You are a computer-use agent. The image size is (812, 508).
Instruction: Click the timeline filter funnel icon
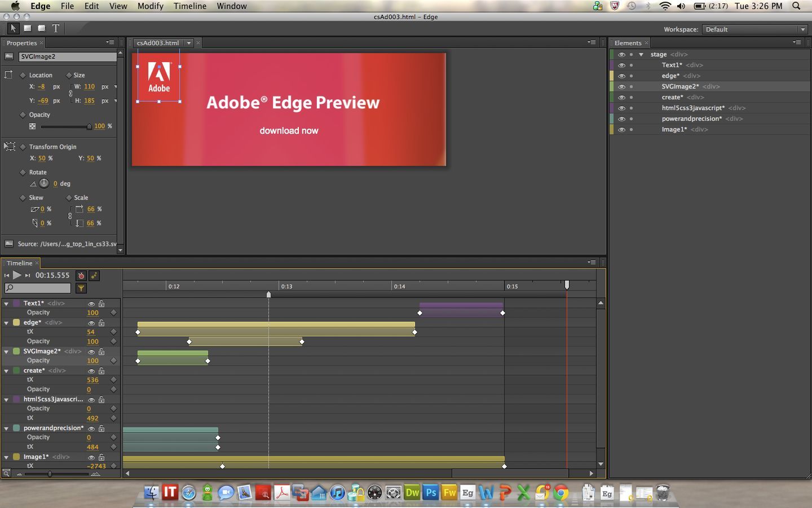coord(81,288)
